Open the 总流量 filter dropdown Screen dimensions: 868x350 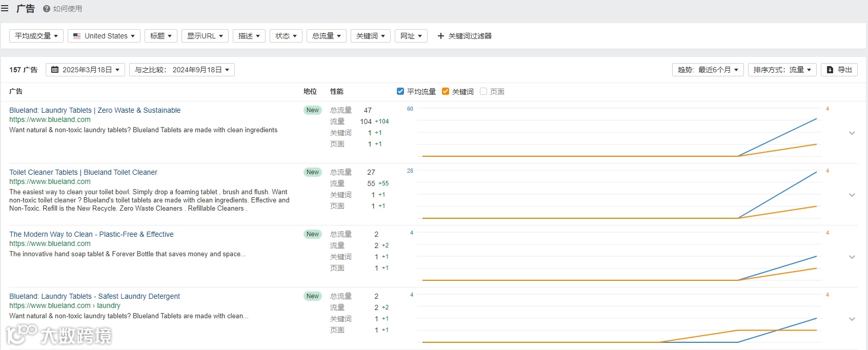(327, 36)
